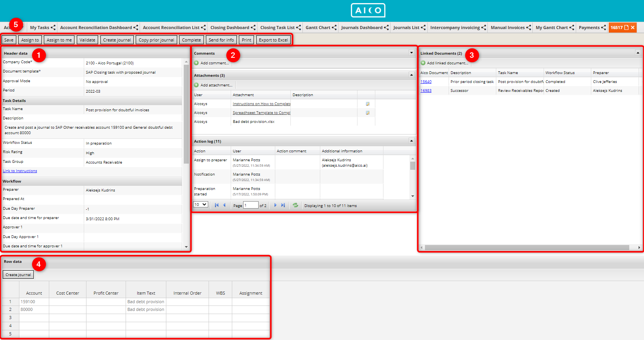Click Create journal in Row data panel

pos(18,274)
